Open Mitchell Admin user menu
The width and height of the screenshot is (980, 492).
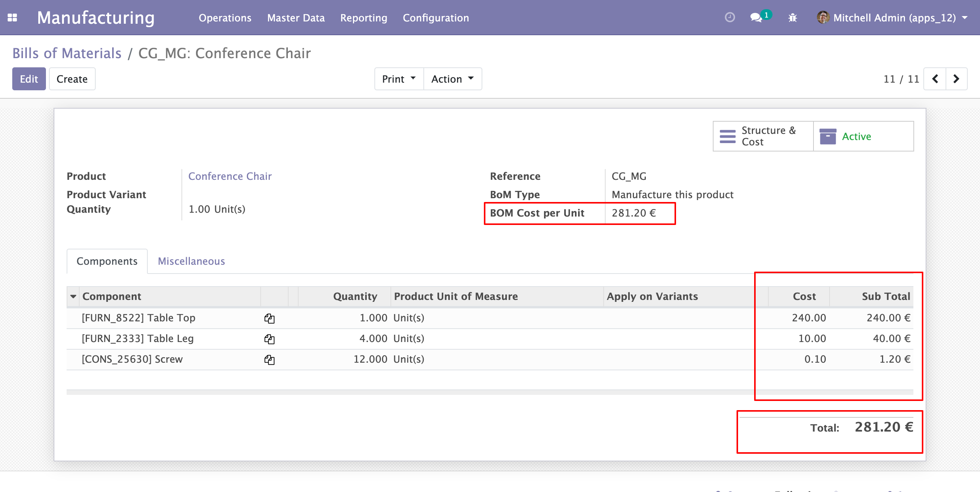pos(892,18)
